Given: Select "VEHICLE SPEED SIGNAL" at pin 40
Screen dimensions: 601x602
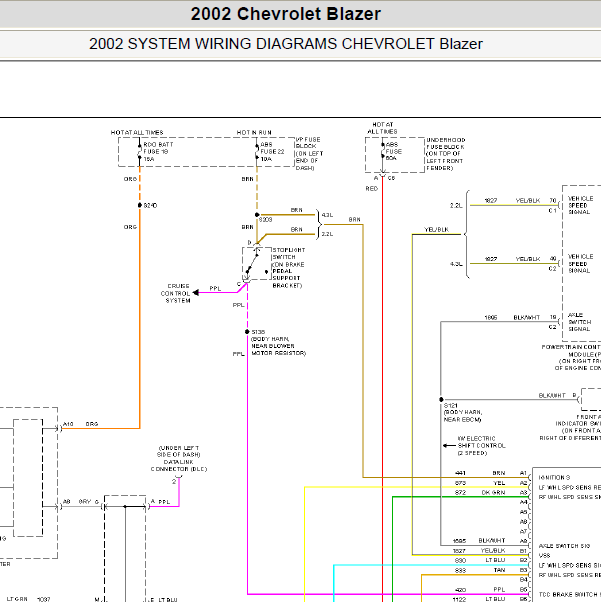Looking at the screenshot, I should (x=581, y=263).
